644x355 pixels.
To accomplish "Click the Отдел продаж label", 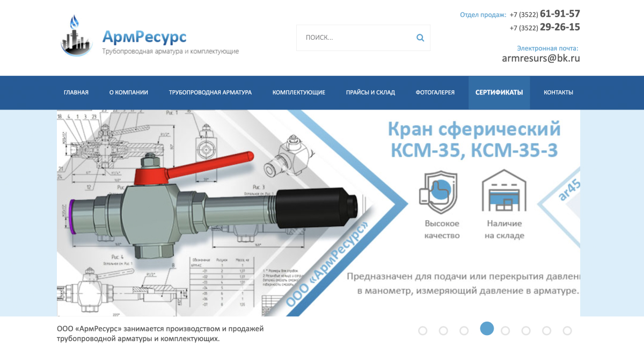I will coord(483,15).
